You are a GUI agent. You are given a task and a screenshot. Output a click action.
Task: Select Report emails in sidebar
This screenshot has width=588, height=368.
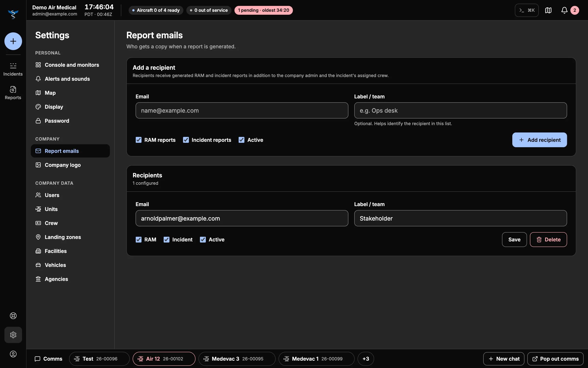click(70, 151)
